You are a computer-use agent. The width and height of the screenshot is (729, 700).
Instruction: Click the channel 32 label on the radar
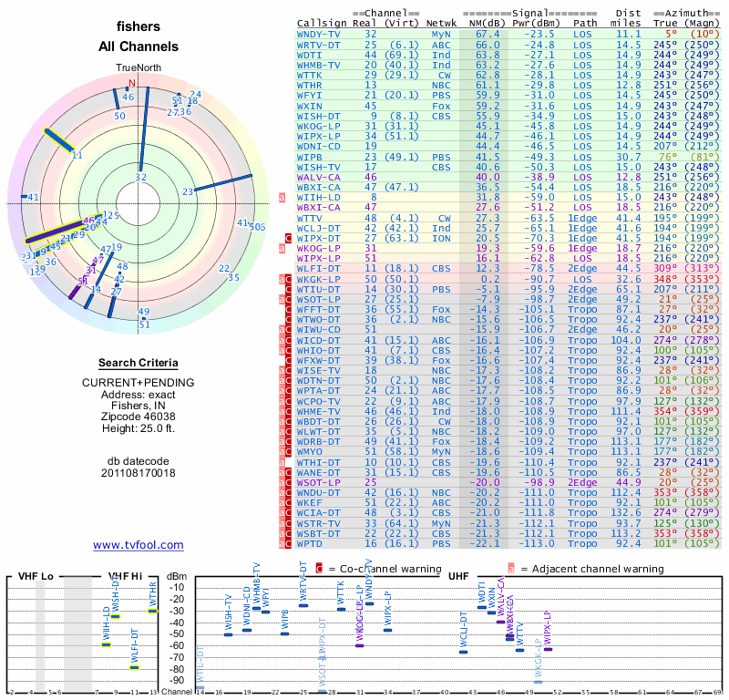point(141,177)
